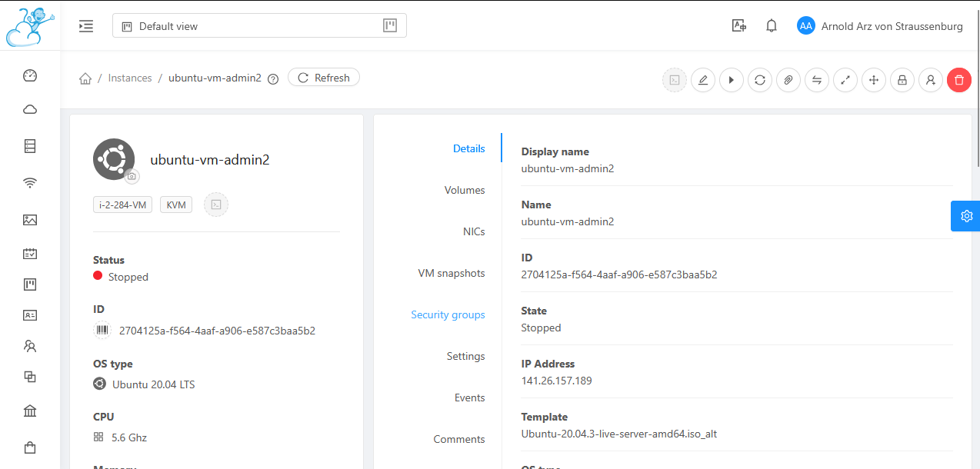Click the migrate instance four-arrow icon
The height and width of the screenshot is (469, 980).
coord(874,80)
